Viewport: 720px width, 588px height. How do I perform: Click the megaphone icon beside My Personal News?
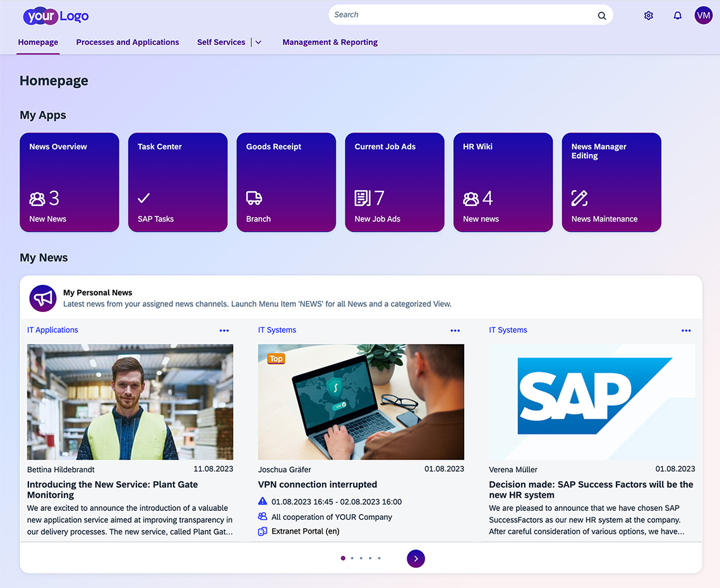43,298
